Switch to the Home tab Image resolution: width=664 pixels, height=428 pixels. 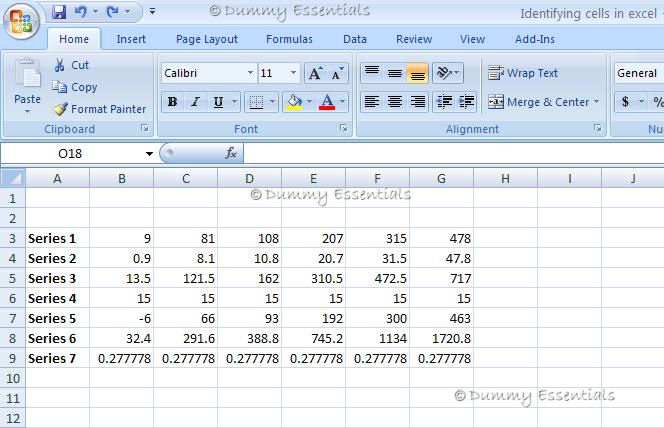click(74, 39)
